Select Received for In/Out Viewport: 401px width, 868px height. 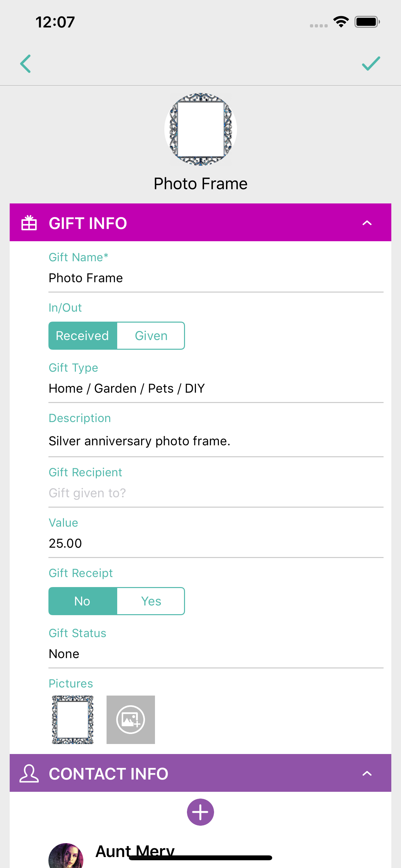tap(83, 335)
